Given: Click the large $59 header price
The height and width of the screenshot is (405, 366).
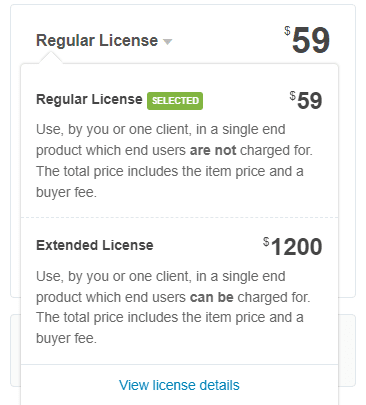Looking at the screenshot, I should tap(307, 40).
